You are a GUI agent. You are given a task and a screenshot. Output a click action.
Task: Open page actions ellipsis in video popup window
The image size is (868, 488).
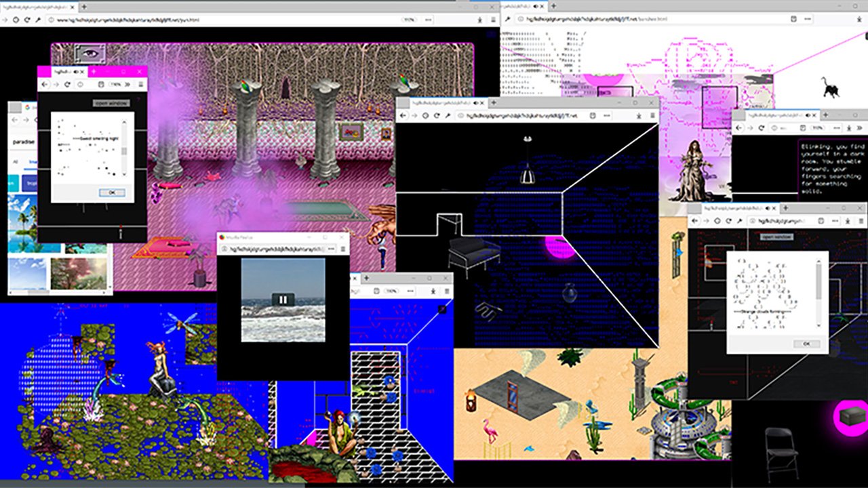(332, 249)
